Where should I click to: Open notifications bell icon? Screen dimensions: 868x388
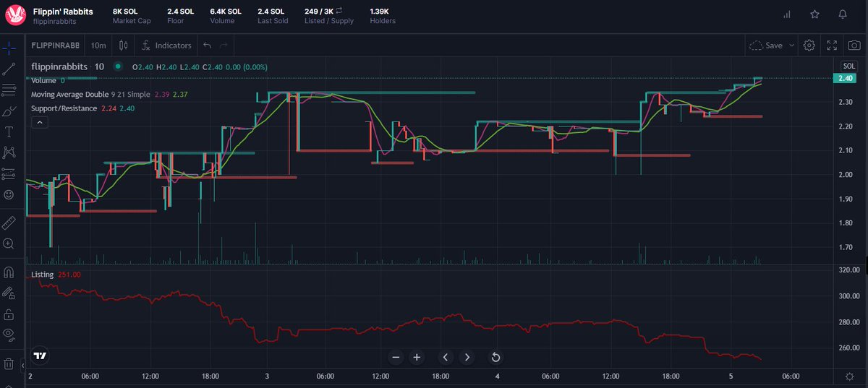coord(843,14)
